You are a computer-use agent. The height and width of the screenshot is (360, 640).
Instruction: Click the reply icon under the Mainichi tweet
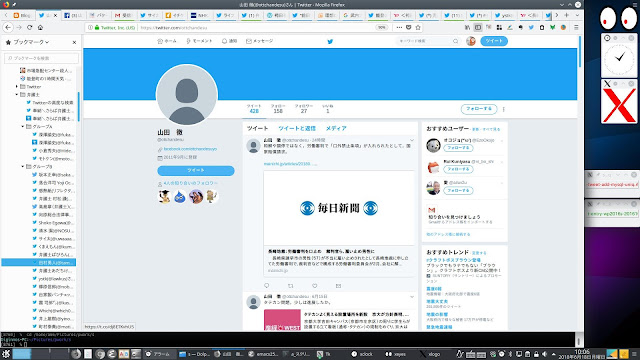[x=267, y=286]
